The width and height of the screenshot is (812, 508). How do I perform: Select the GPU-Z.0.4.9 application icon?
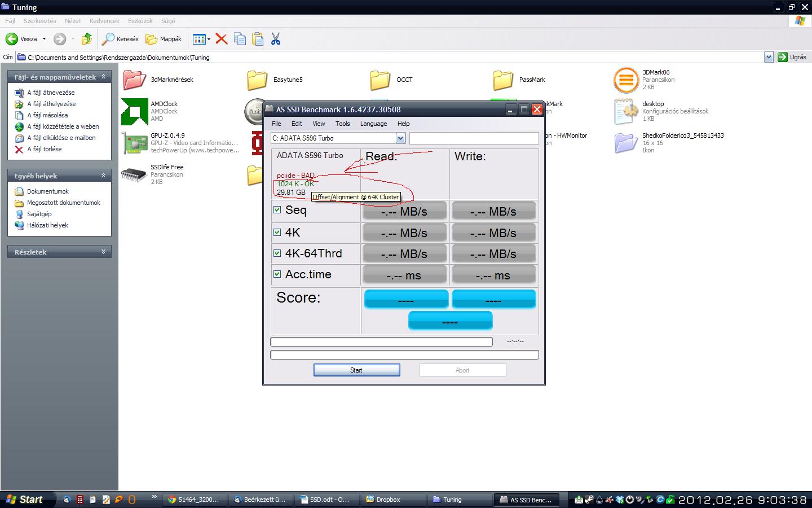(x=135, y=143)
